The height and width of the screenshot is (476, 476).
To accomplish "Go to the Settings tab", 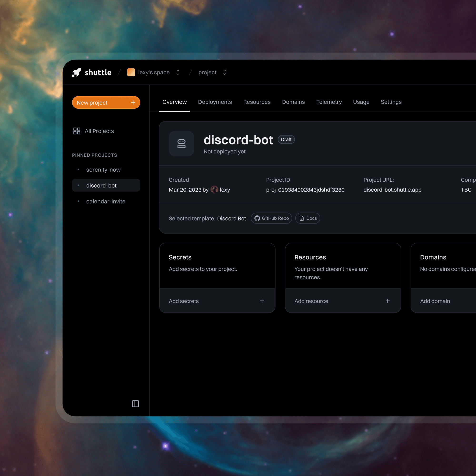I will pos(391,102).
